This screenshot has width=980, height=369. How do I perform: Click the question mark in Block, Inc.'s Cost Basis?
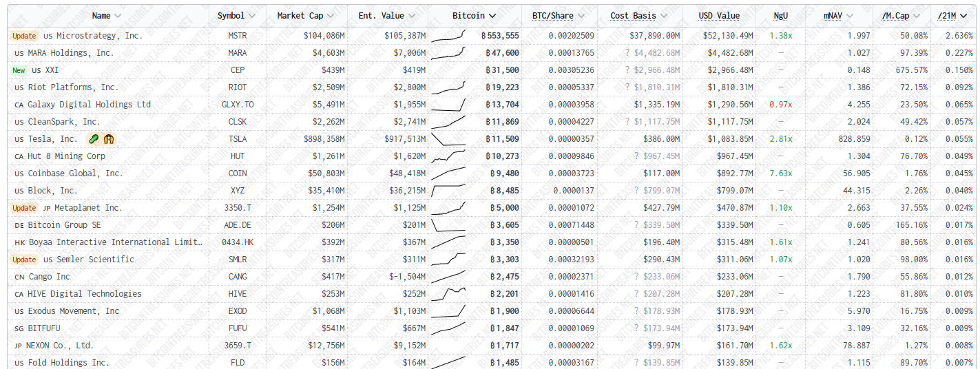[x=637, y=191]
